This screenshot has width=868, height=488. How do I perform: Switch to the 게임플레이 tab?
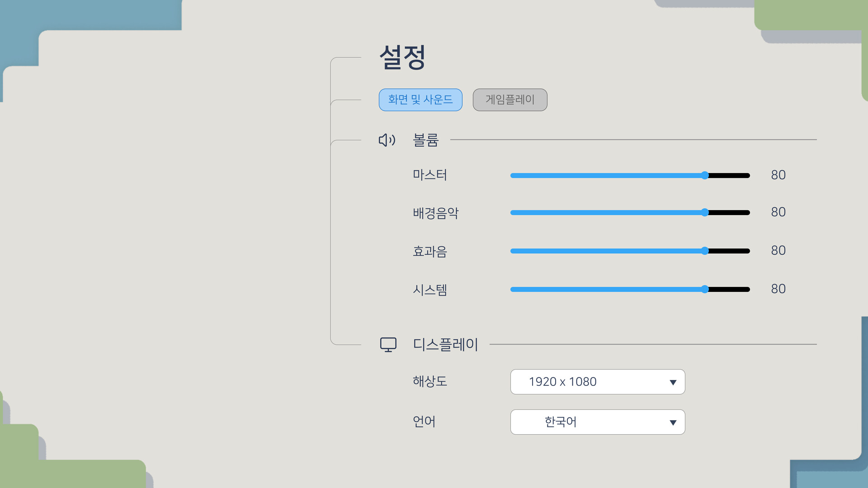510,100
